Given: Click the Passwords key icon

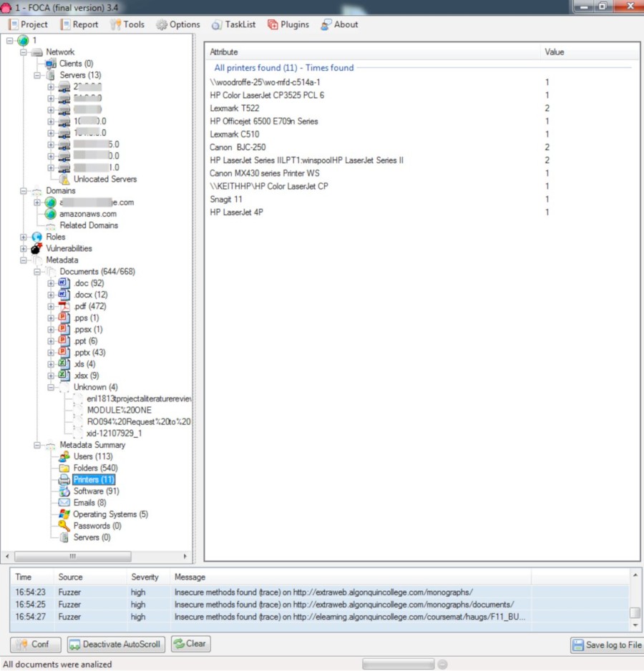Looking at the screenshot, I should [x=64, y=526].
